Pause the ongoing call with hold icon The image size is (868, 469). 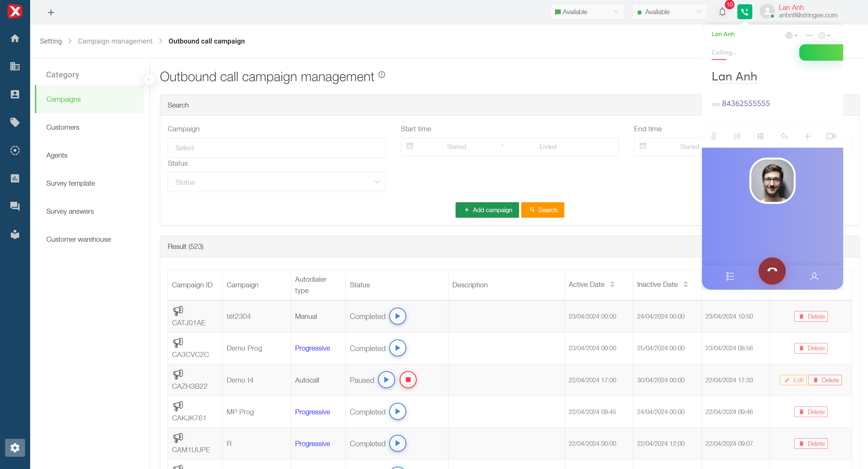click(737, 136)
